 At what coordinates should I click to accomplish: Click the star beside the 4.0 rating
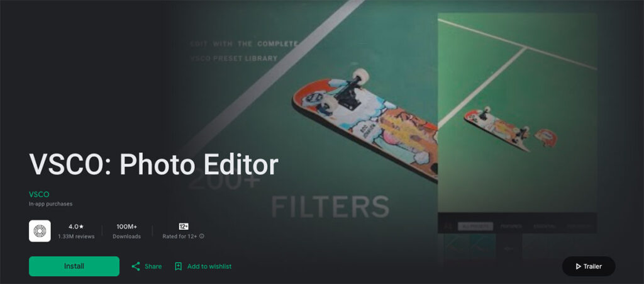(81, 227)
